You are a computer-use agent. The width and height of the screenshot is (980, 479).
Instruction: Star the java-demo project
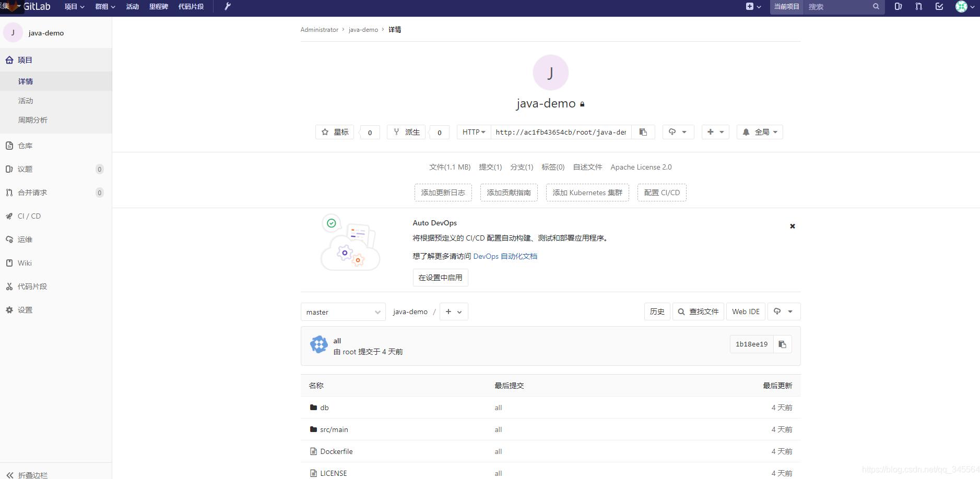coord(335,132)
